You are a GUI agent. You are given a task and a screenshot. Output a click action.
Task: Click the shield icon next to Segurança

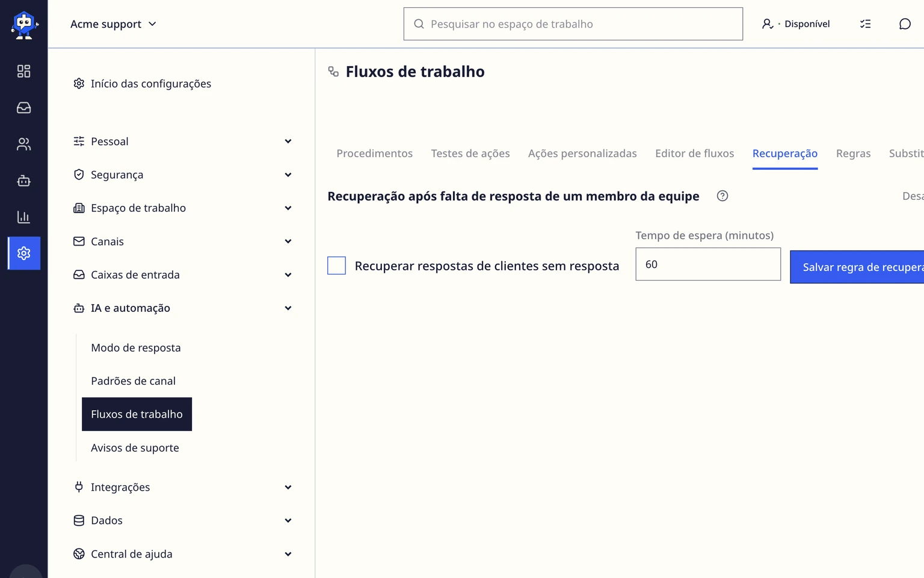click(79, 175)
